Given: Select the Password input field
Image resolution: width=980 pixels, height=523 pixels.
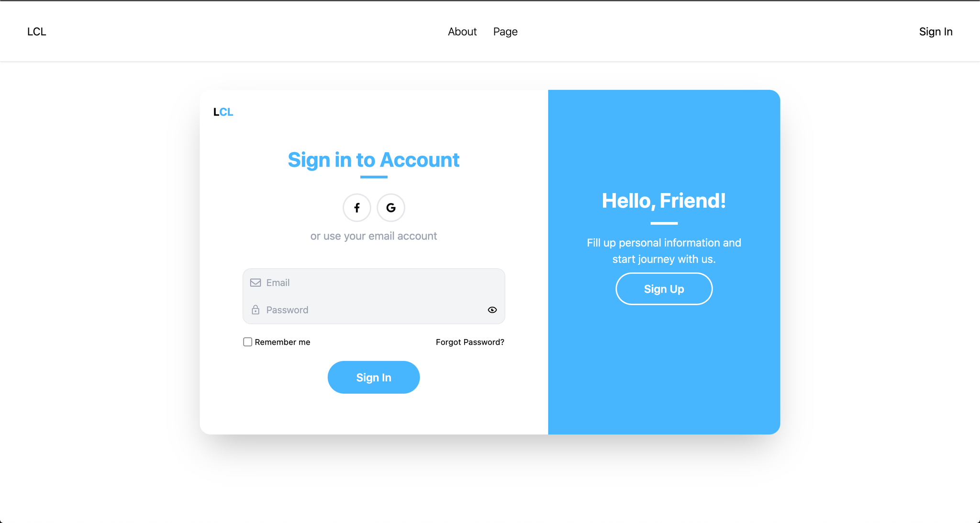Looking at the screenshot, I should pyautogui.click(x=374, y=309).
